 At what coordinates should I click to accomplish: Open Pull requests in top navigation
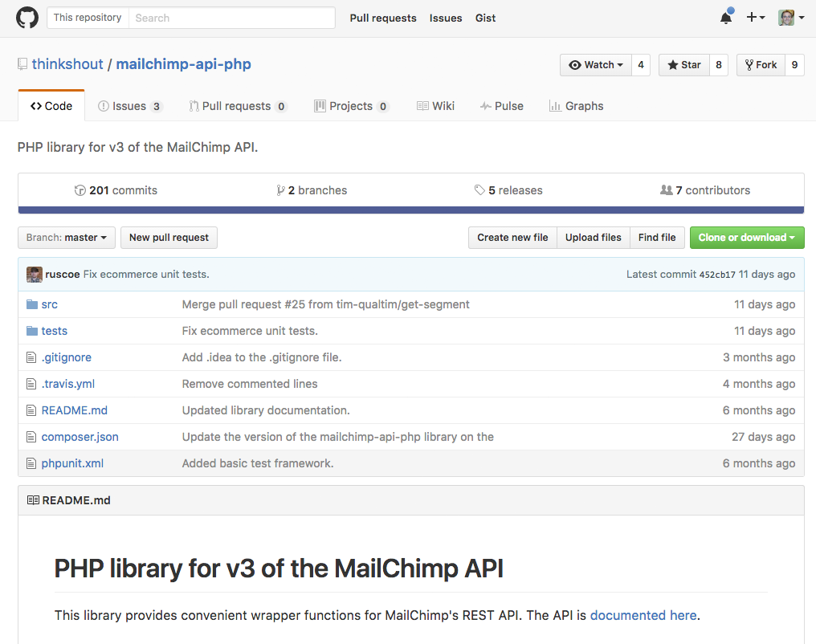(x=383, y=18)
